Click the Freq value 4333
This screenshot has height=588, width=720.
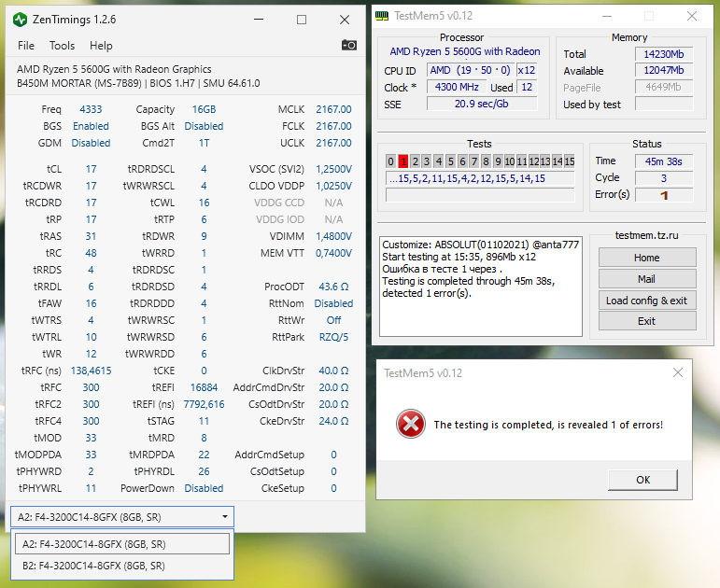pos(91,109)
